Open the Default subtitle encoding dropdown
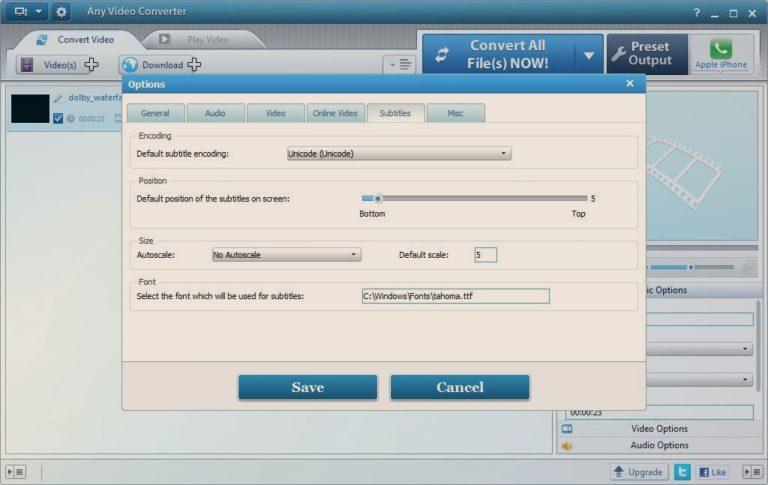 click(399, 154)
